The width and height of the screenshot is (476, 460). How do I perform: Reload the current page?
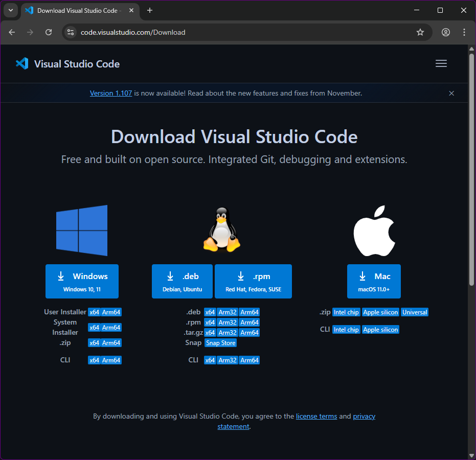[49, 32]
